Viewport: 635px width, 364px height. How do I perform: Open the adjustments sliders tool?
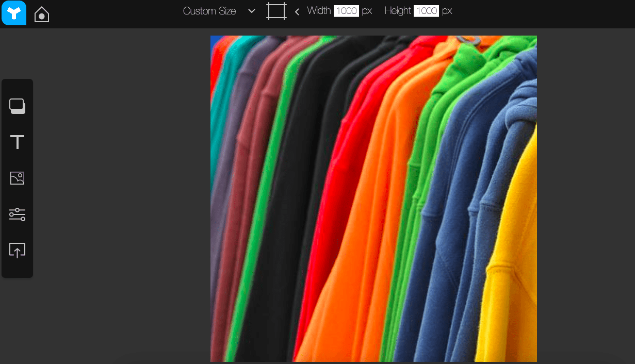point(18,214)
